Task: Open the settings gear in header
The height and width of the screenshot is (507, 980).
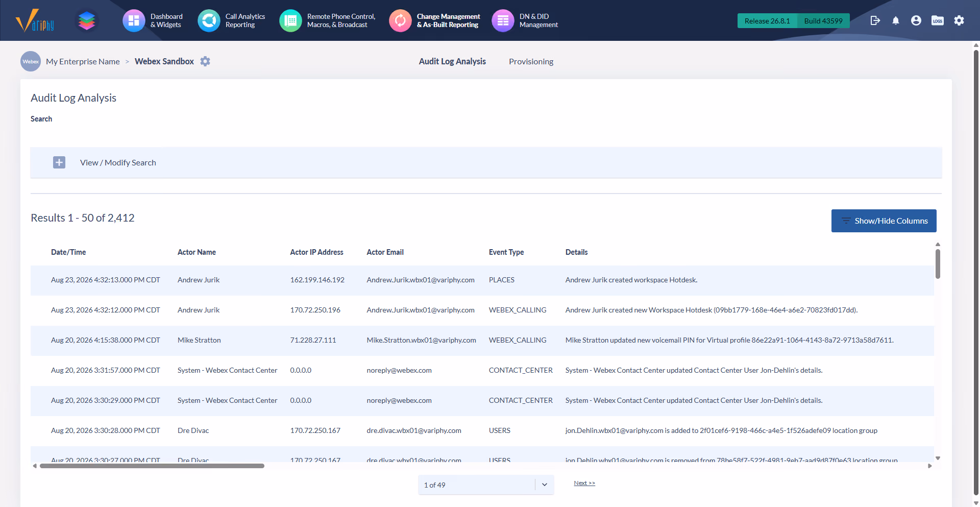Action: (959, 20)
